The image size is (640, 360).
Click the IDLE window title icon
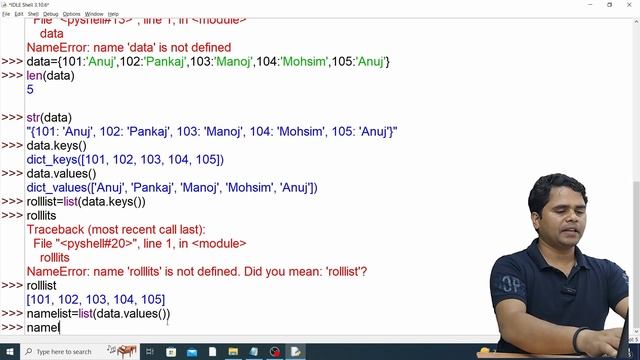tap(4, 4)
